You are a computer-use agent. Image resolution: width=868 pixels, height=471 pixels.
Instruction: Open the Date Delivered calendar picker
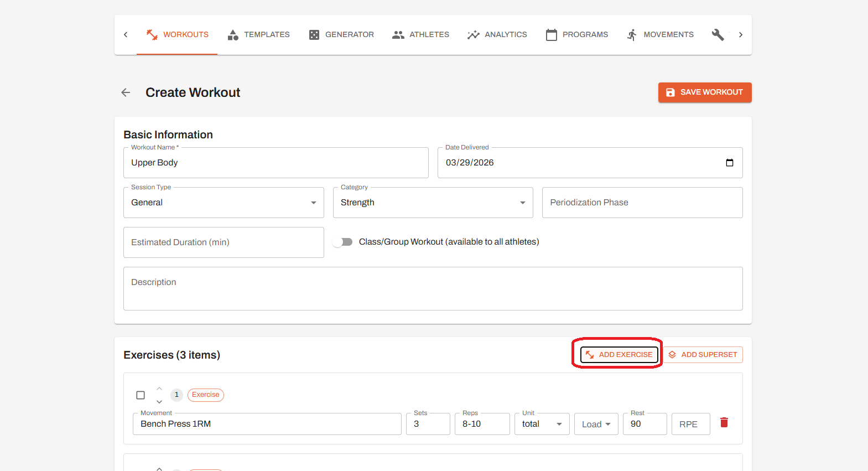click(x=729, y=163)
